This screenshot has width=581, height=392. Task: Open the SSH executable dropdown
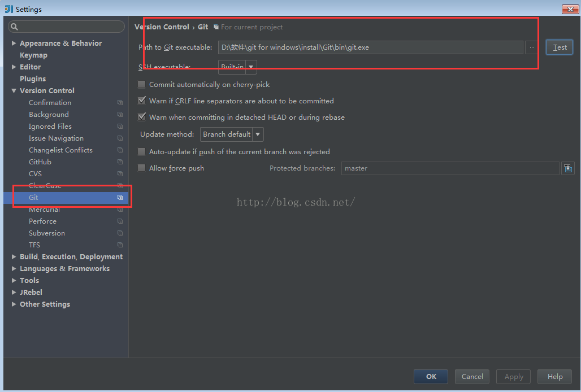237,67
